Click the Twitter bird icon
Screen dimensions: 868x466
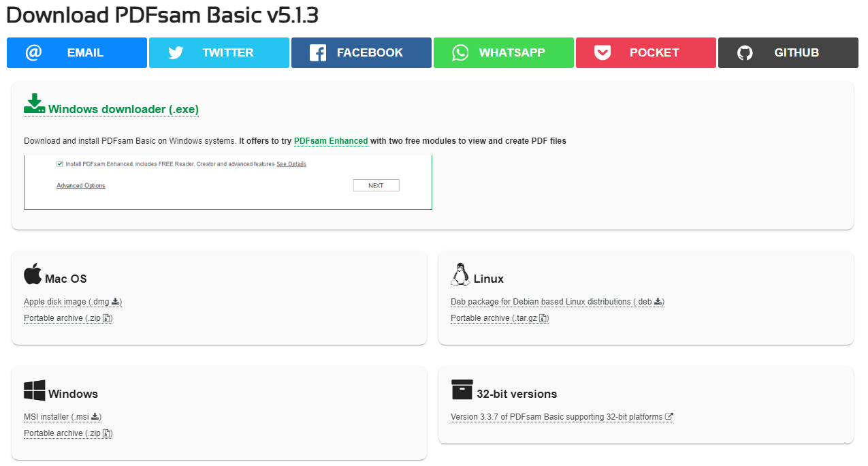(176, 52)
